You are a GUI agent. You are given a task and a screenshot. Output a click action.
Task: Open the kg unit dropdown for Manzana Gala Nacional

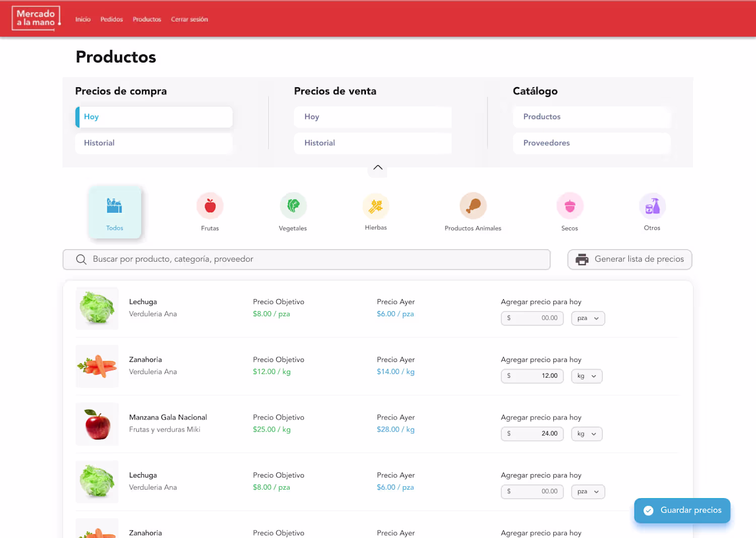[x=587, y=434]
